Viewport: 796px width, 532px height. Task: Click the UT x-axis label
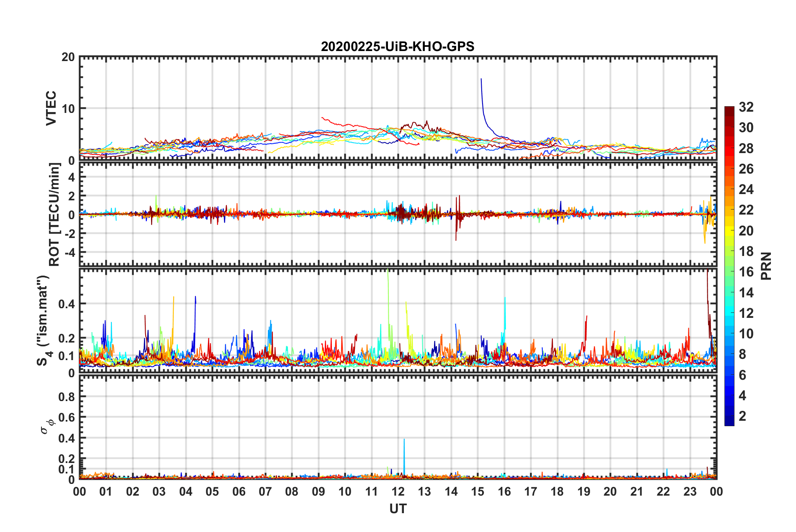tap(398, 509)
